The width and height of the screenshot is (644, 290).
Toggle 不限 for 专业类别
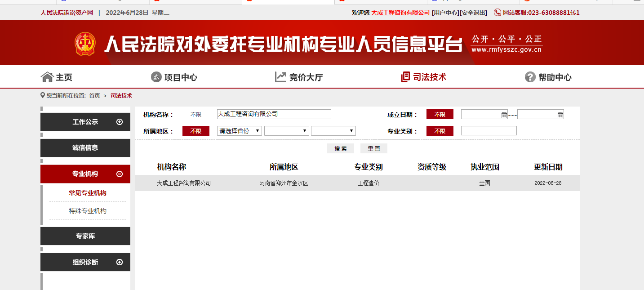point(440,131)
